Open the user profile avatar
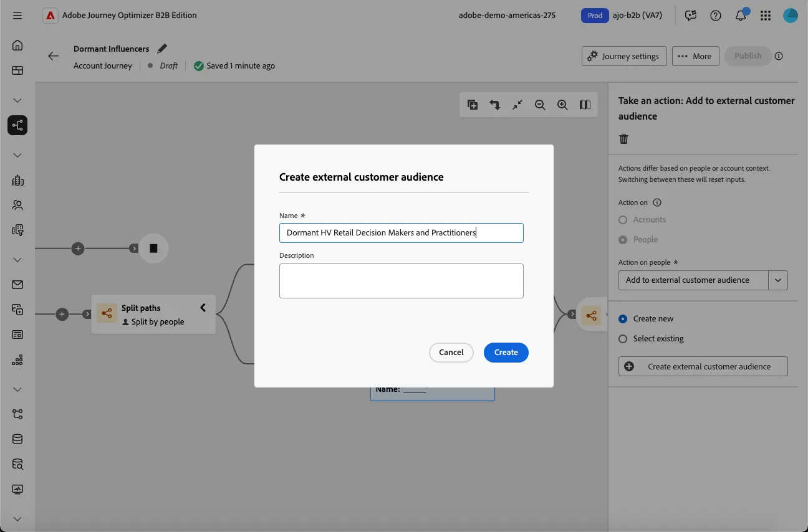Image resolution: width=808 pixels, height=532 pixels. click(791, 16)
